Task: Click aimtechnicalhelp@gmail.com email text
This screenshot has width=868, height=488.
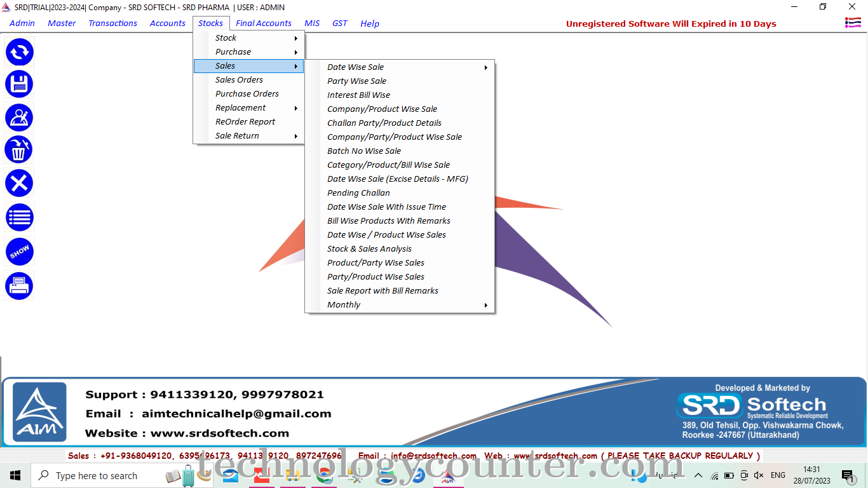Action: click(x=236, y=414)
